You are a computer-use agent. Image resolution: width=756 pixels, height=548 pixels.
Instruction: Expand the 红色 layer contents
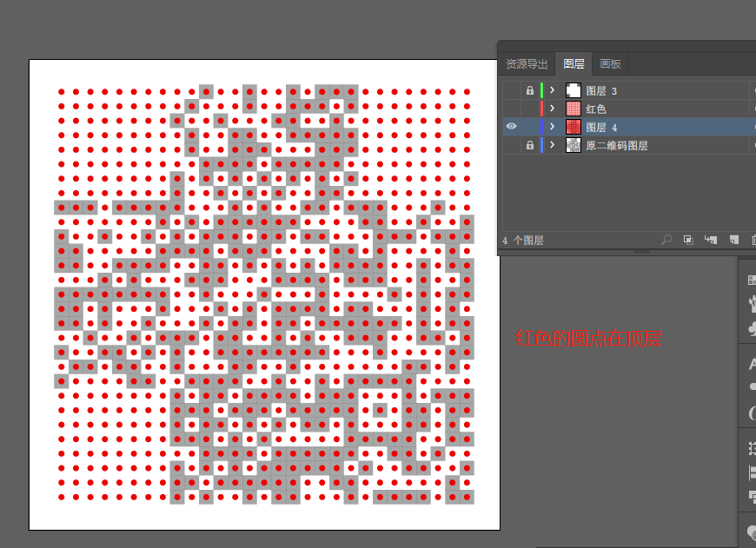point(553,109)
